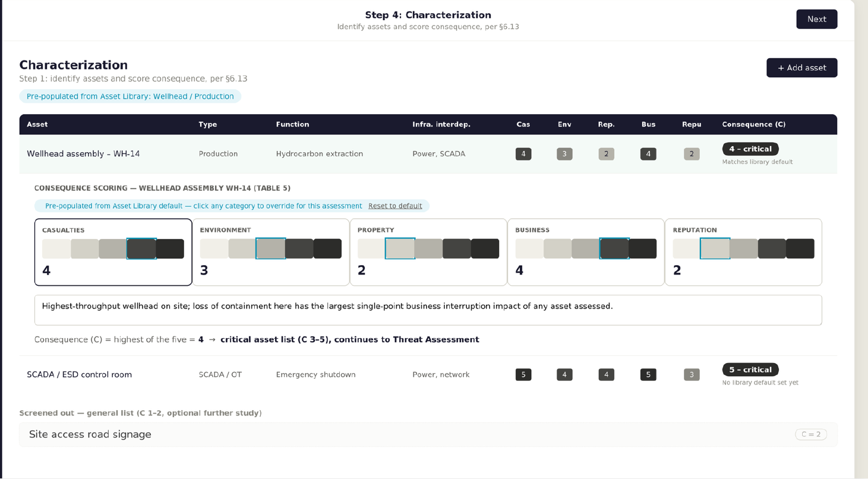868x479 pixels.
Task: Click SCADA row Repu score badge 3
Action: tap(692, 374)
